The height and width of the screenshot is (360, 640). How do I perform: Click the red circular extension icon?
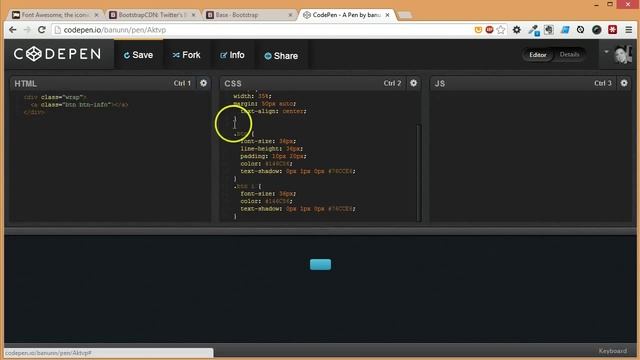[x=489, y=30]
